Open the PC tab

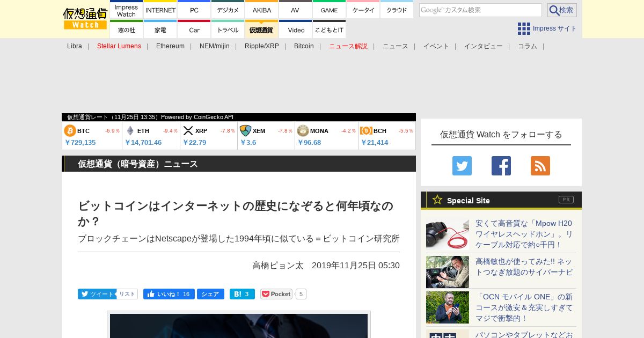(194, 10)
